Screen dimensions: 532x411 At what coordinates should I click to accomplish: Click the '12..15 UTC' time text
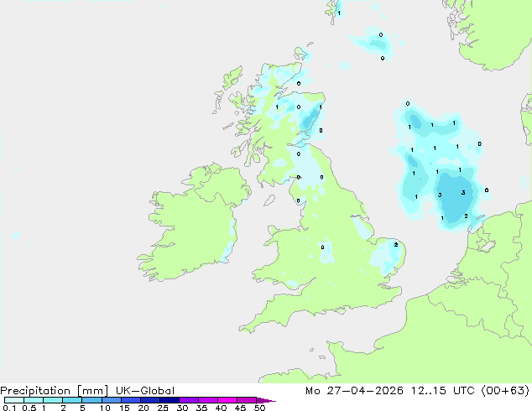tap(443, 391)
